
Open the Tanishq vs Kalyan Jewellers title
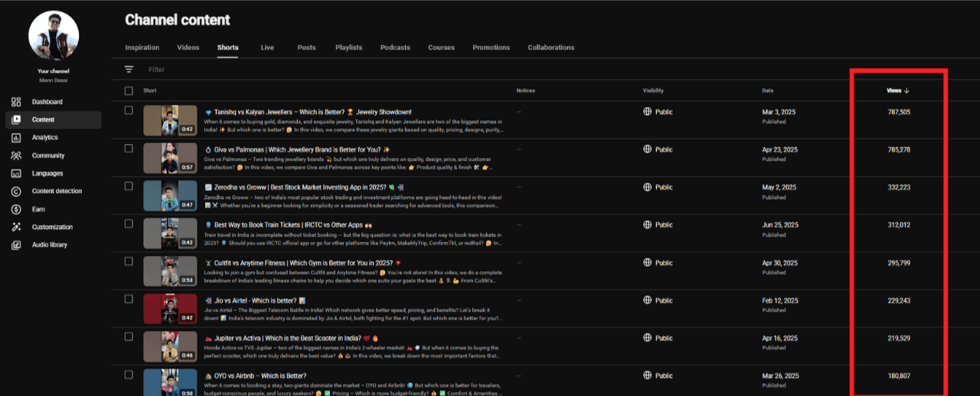308,112
